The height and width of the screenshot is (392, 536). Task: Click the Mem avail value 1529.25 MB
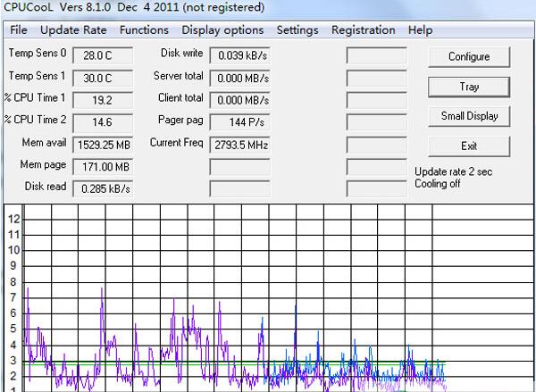click(103, 145)
